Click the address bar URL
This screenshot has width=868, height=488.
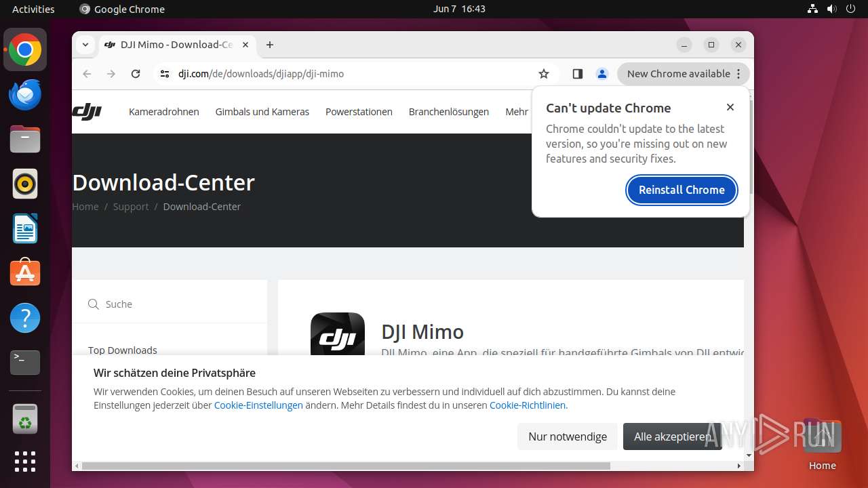pos(261,74)
